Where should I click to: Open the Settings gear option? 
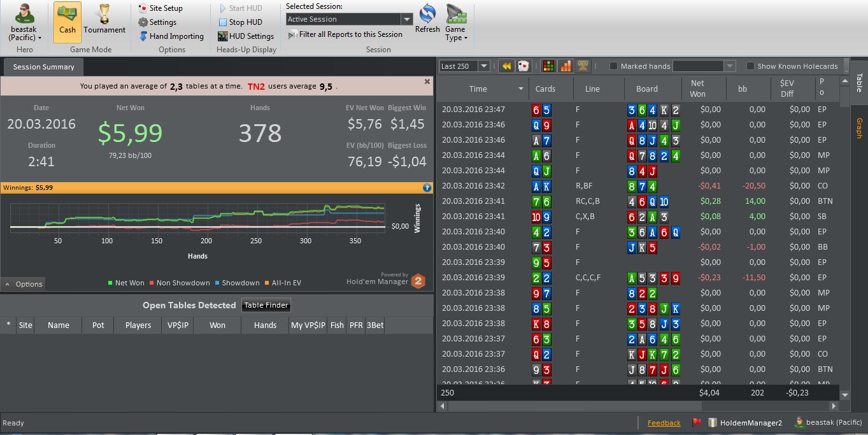point(157,22)
